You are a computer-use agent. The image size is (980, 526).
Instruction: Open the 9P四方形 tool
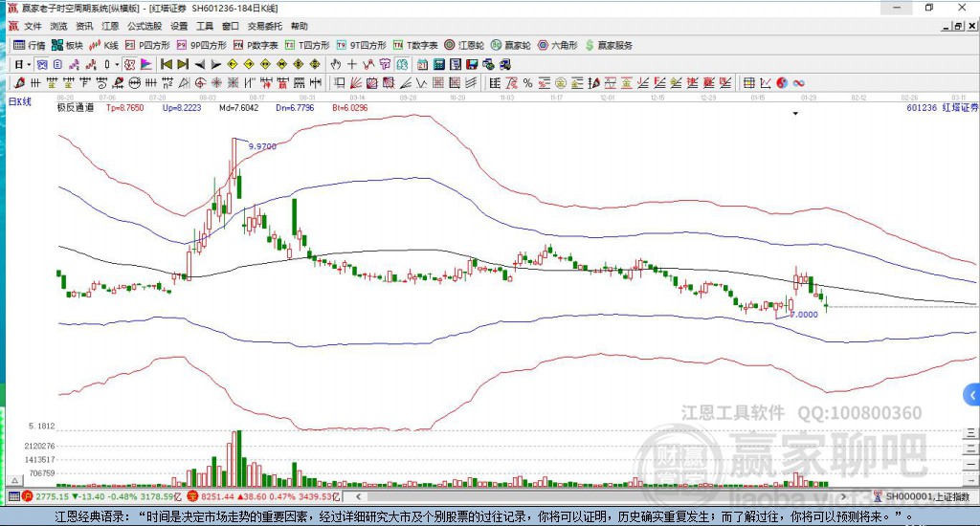point(201,45)
